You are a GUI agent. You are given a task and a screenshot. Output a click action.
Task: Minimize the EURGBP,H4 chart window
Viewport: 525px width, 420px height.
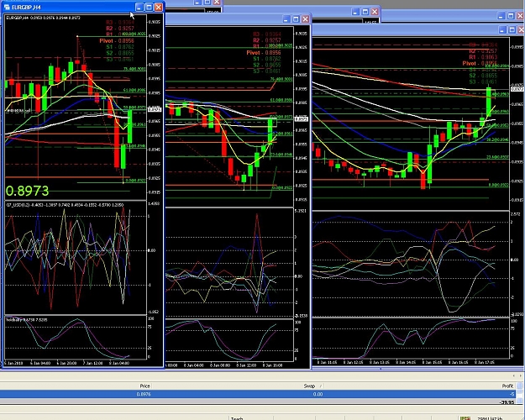coord(139,7)
